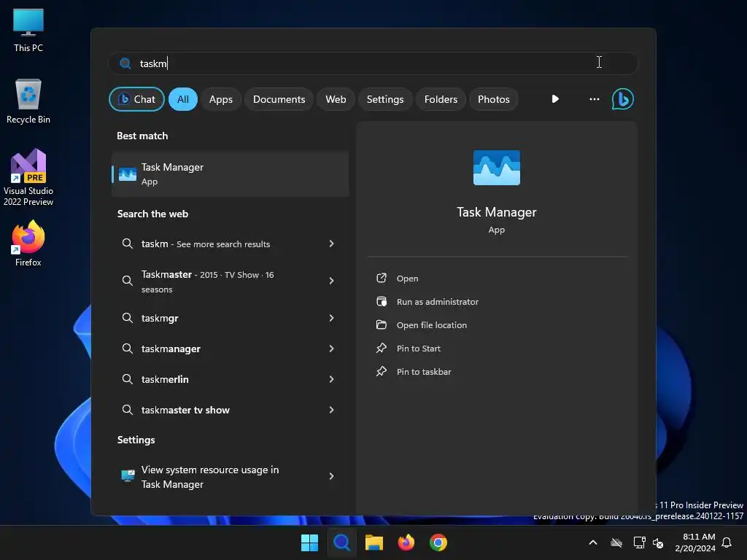Click the Open icon in actions list

(x=381, y=278)
